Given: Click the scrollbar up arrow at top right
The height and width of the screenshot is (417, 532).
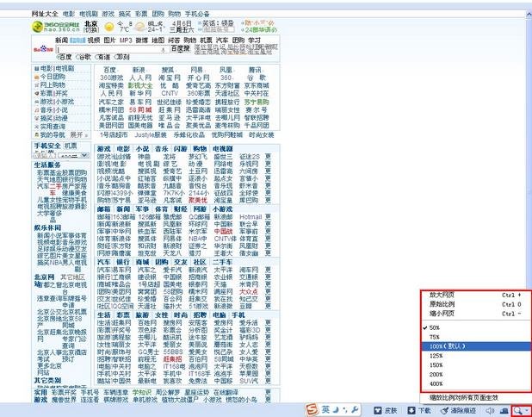Looking at the screenshot, I should pos(529,14).
